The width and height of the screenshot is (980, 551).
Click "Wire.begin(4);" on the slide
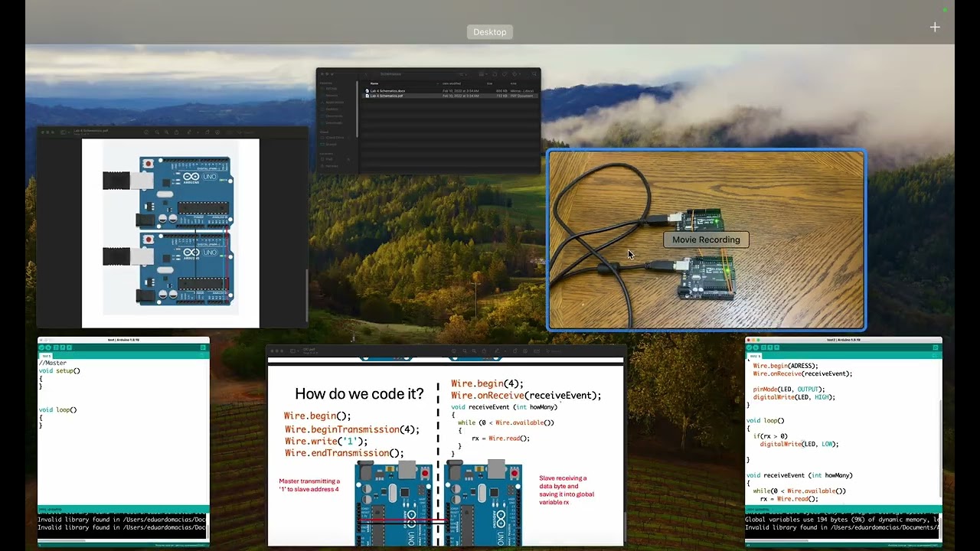488,383
